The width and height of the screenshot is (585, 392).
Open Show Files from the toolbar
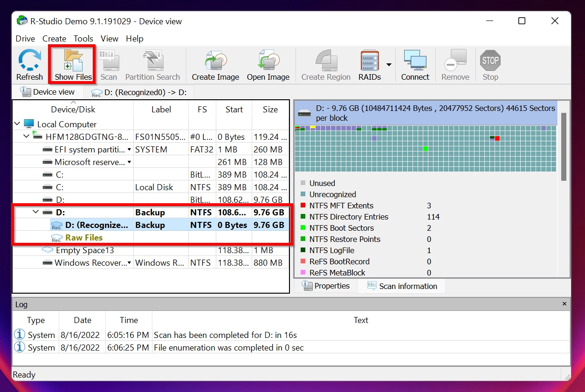coord(73,61)
